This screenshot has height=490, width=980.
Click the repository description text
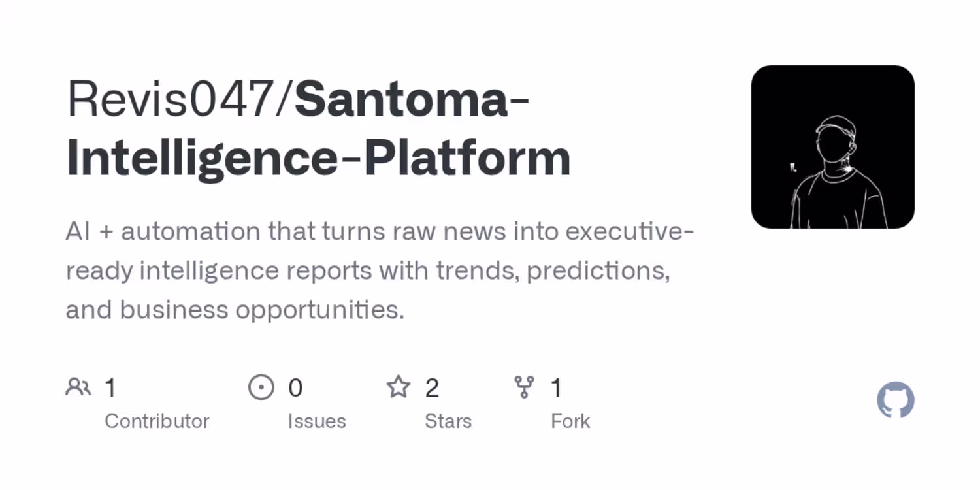[380, 270]
